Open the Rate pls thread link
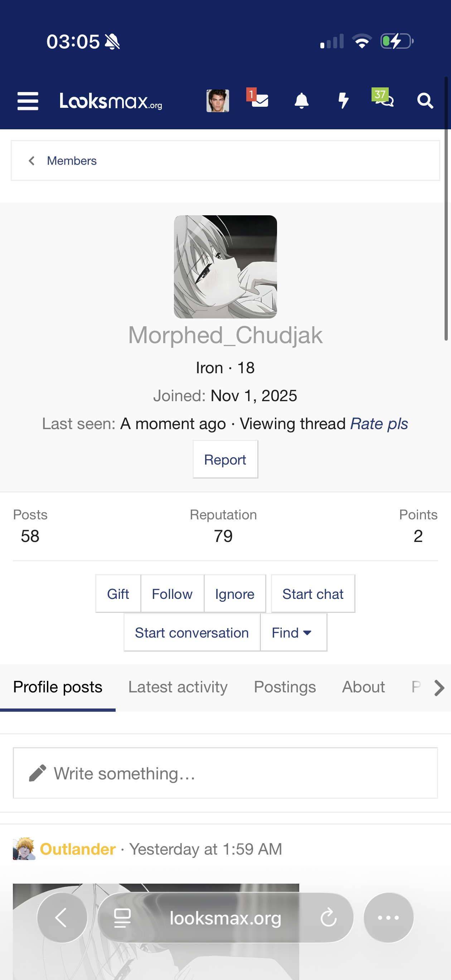The height and width of the screenshot is (980, 451). pyautogui.click(x=379, y=423)
